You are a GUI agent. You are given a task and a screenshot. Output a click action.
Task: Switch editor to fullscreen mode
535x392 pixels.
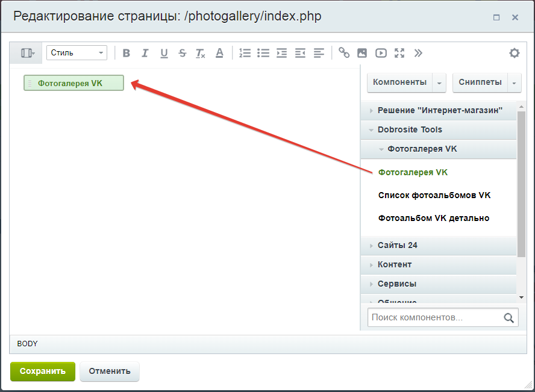[399, 53]
